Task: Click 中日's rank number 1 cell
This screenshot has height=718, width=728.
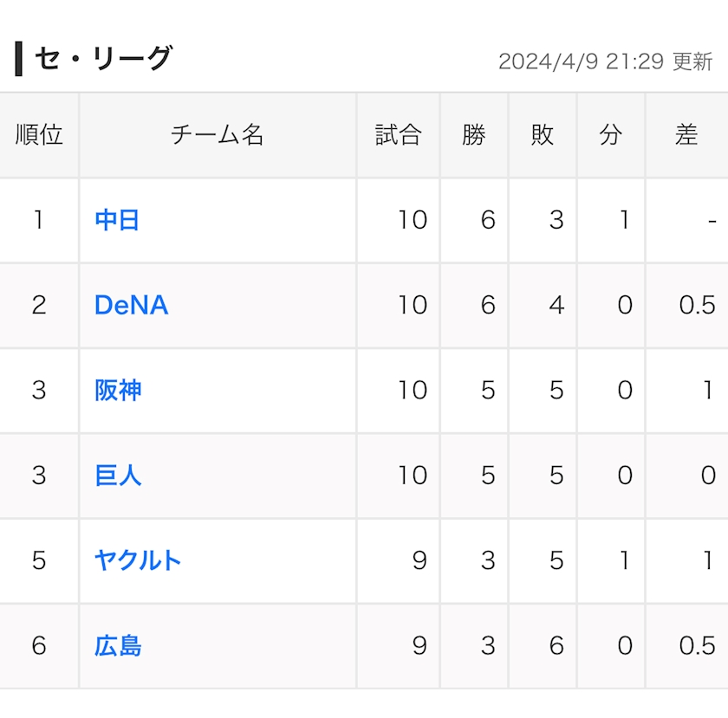Action: pos(39,220)
